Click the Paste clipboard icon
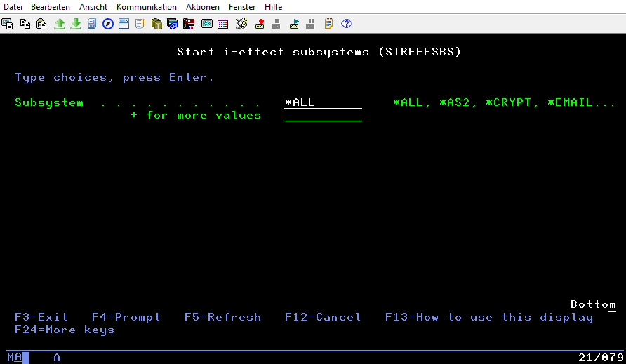626x364 pixels. (41, 24)
